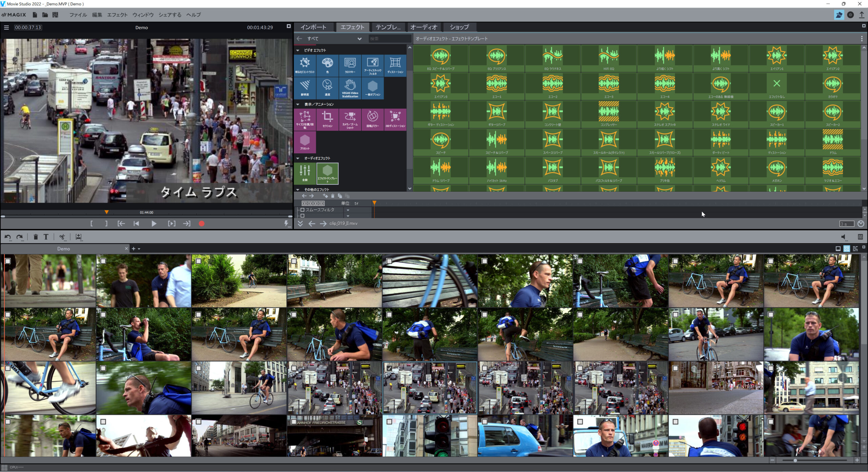Jump to the beginning of the preview
The width and height of the screenshot is (868, 472).
coord(136,224)
